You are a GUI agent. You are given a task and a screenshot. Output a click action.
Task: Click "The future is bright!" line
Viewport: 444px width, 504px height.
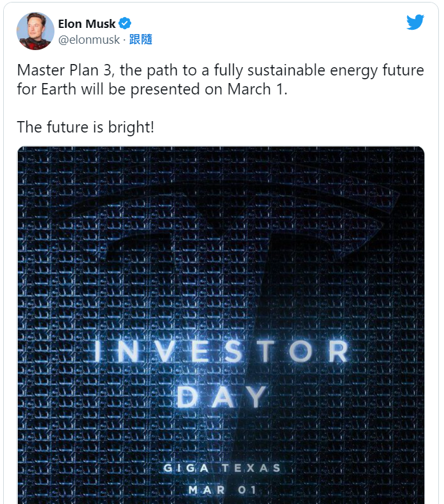click(86, 127)
